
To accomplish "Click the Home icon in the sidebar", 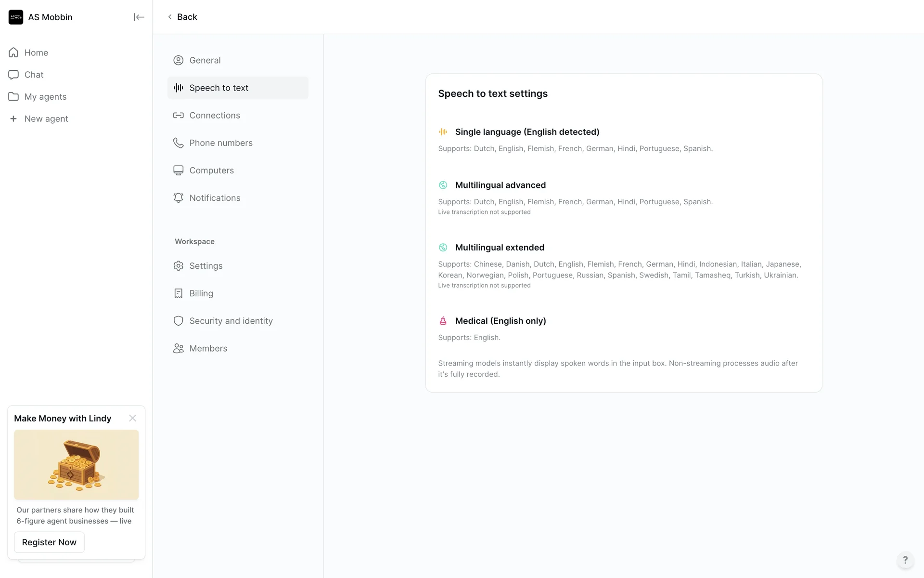I will pos(13,53).
